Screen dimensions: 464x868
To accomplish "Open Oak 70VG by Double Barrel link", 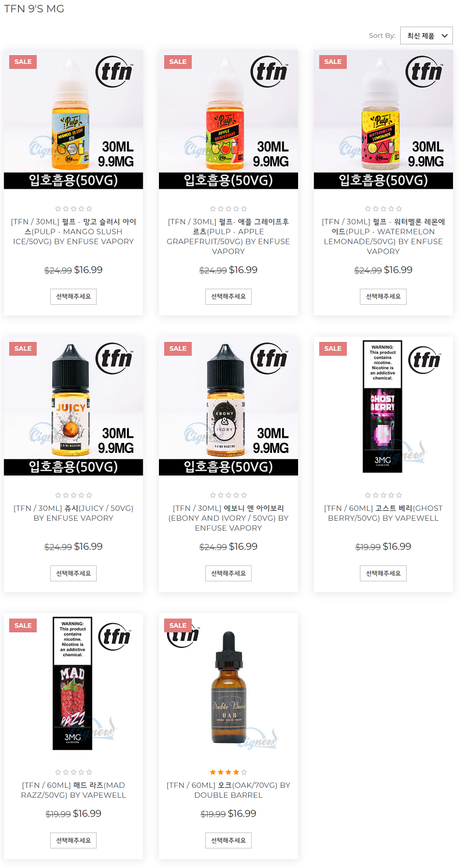I will [x=229, y=790].
